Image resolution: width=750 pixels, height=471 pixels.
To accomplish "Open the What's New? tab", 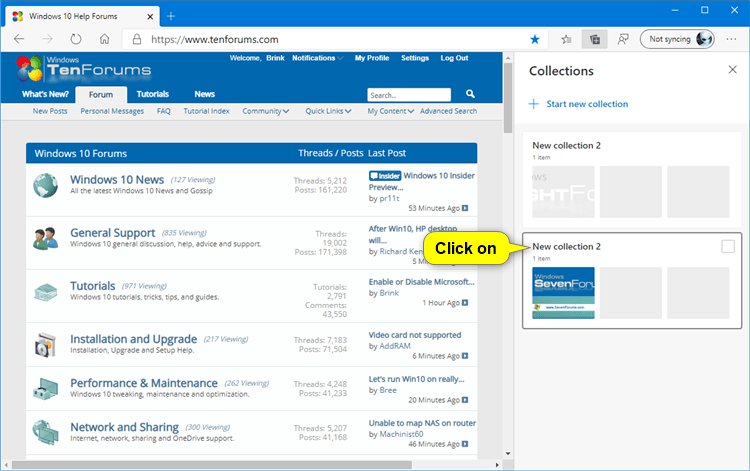I will tap(45, 94).
